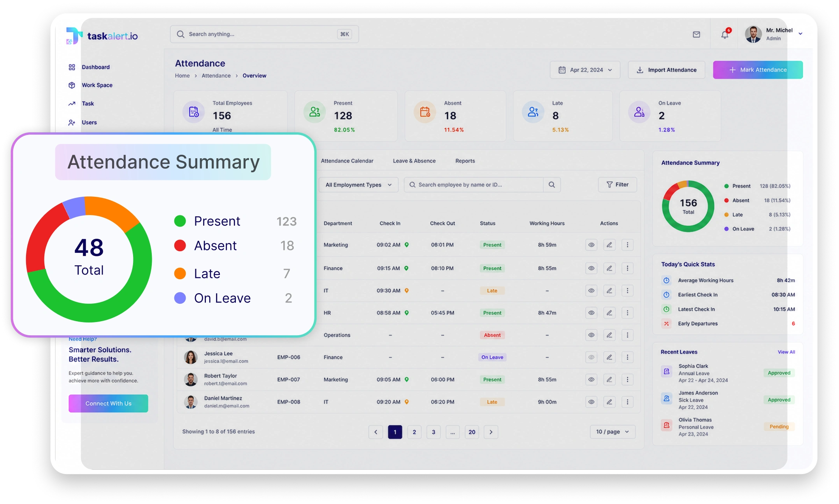Click the employee search magnifier button
Viewport: 839px width, 504px height.
pyautogui.click(x=552, y=185)
